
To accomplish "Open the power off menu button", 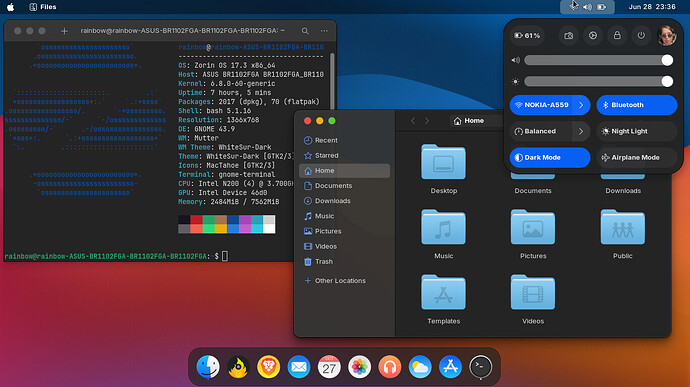I will pyautogui.click(x=641, y=35).
